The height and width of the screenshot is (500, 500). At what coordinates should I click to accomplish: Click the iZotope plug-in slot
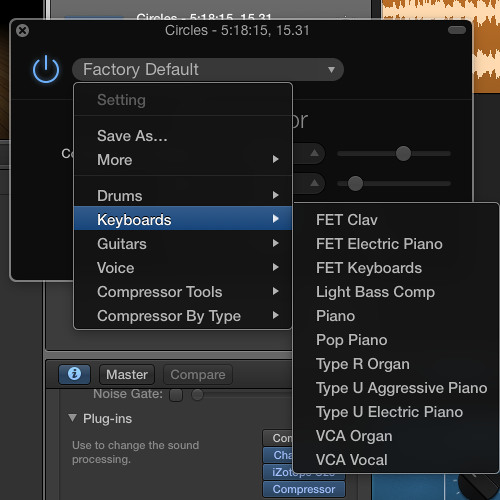(304, 472)
